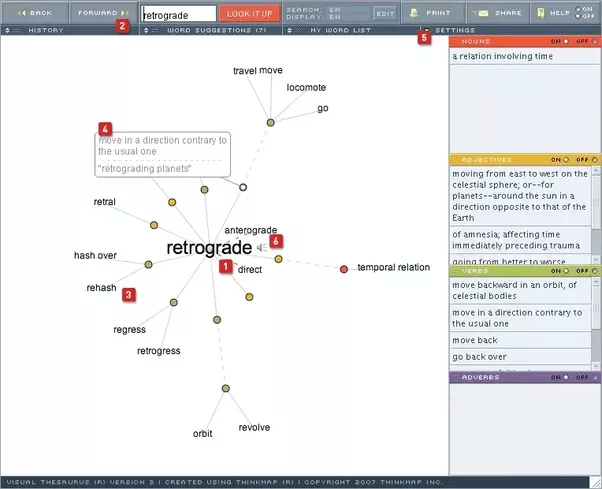The width and height of the screenshot is (602, 489).
Task: Click the Help question mark icon
Action: [541, 13]
